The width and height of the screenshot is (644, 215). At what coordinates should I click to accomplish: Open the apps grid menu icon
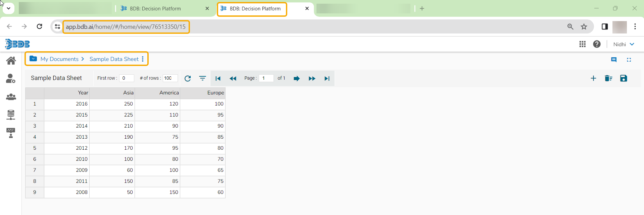(x=583, y=44)
